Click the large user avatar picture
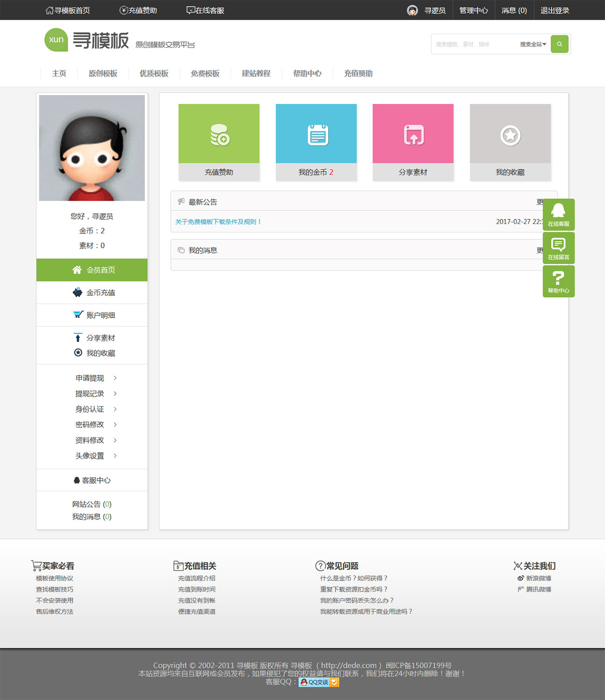This screenshot has height=700, width=605. (x=92, y=148)
